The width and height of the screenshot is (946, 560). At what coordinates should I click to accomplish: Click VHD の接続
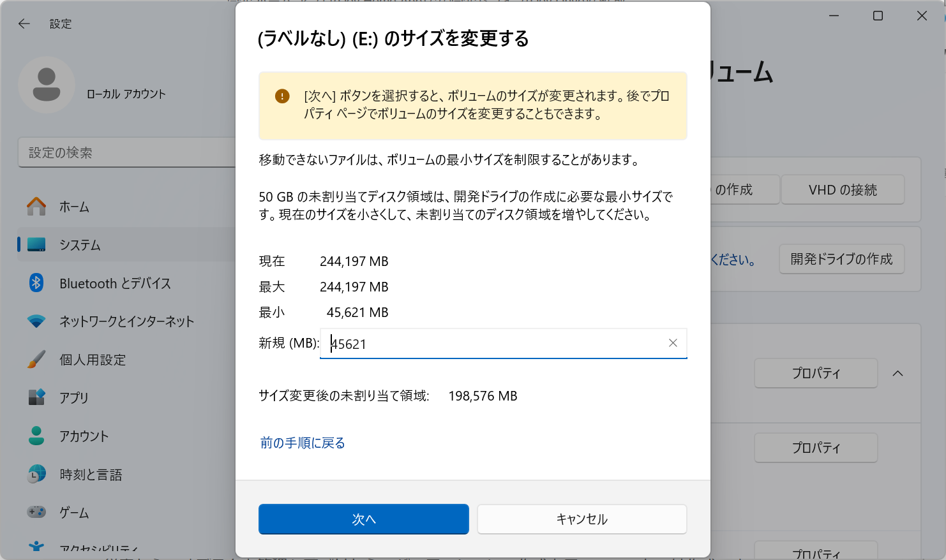point(842,189)
